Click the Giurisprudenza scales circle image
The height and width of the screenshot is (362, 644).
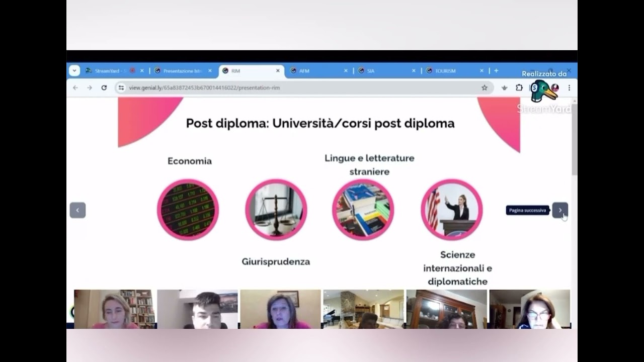276,210
